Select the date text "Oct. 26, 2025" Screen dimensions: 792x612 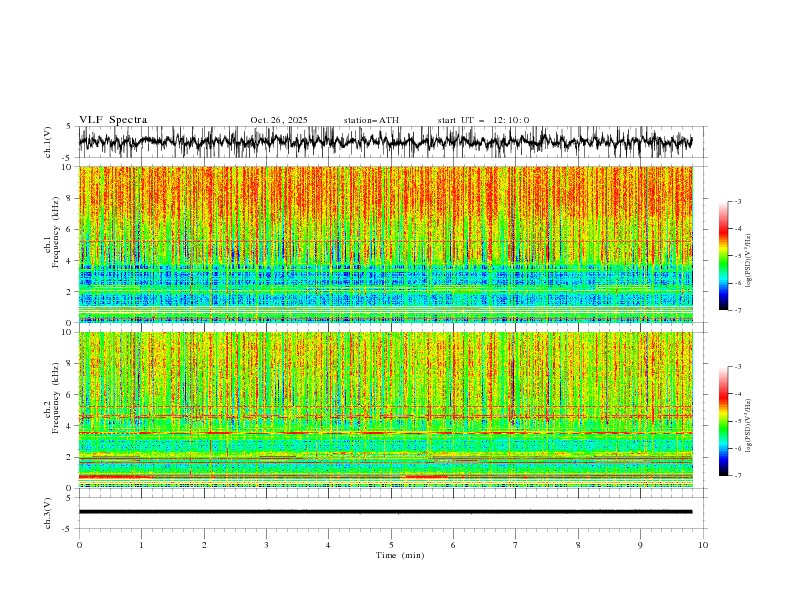[279, 120]
